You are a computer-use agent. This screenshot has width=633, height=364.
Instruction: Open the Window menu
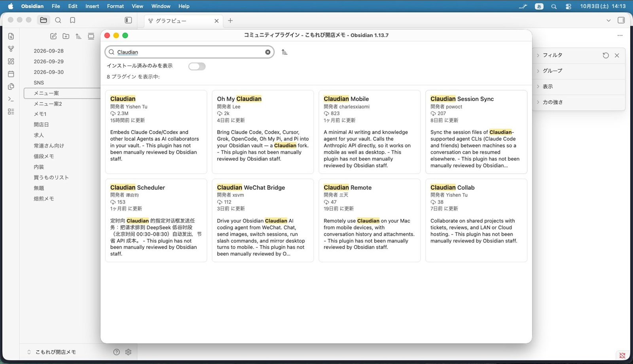[x=161, y=6]
